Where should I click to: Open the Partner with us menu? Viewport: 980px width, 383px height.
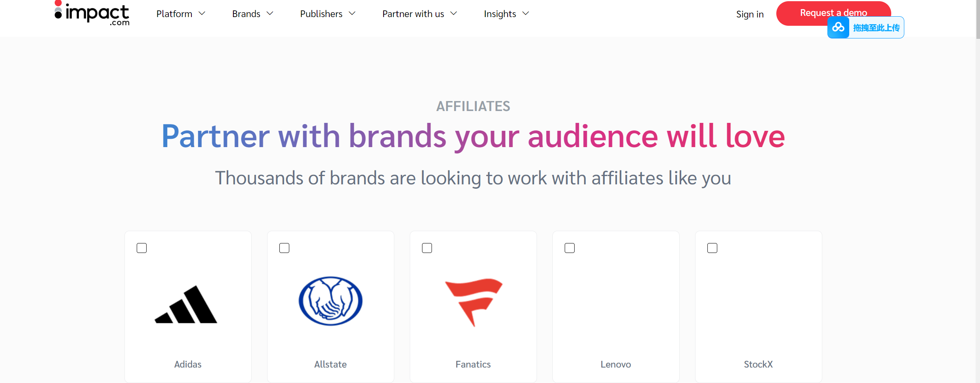[413, 14]
